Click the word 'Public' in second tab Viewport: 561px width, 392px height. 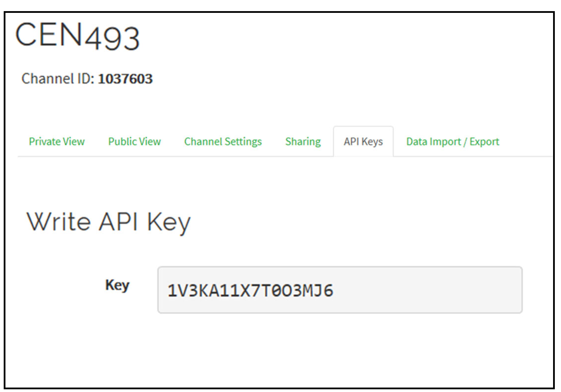pos(122,142)
